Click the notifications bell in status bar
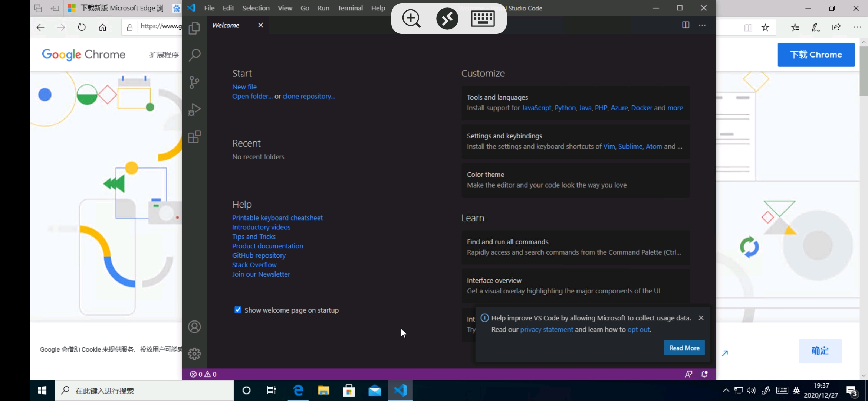This screenshot has height=401, width=868. [x=704, y=374]
